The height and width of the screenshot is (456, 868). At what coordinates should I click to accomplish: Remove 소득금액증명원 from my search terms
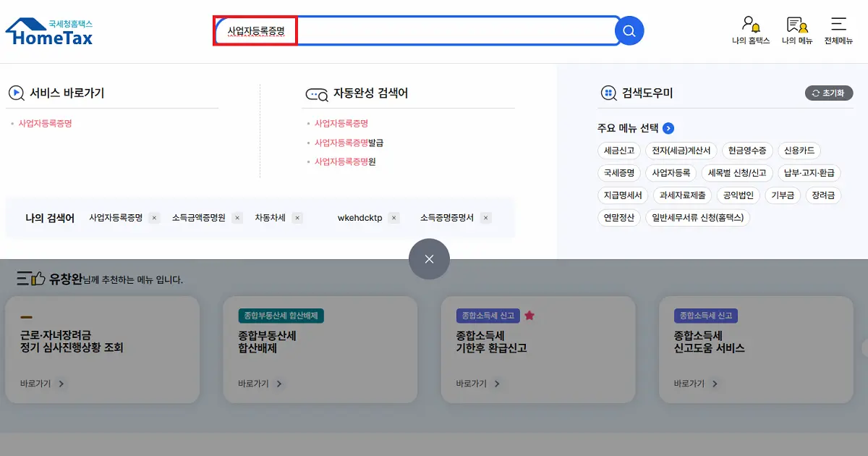coord(237,218)
